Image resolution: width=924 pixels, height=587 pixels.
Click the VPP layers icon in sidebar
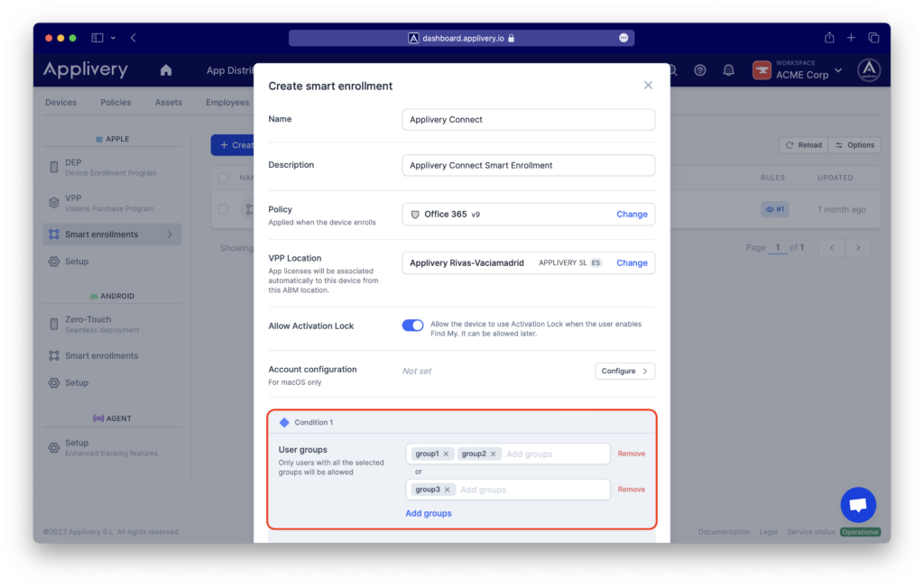(x=53, y=203)
